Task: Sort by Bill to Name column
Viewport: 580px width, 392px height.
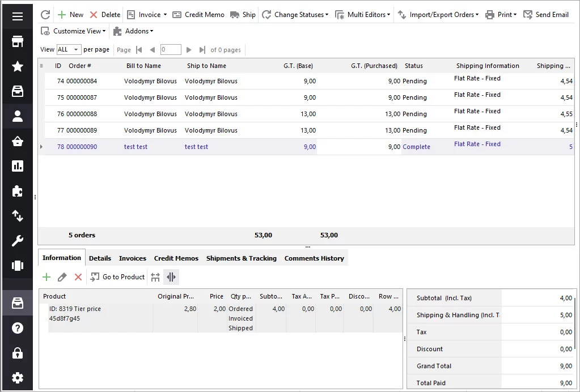Action: point(143,66)
